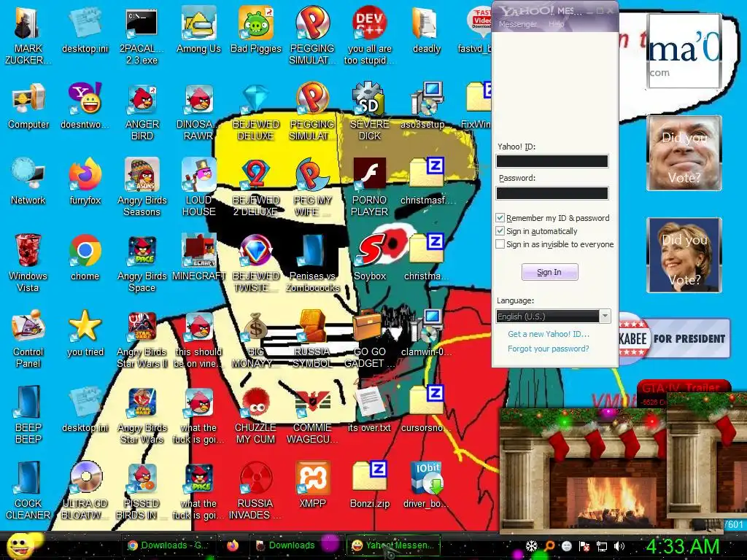
Task: Select the Control Panel desktop icon
Action: coord(28,338)
